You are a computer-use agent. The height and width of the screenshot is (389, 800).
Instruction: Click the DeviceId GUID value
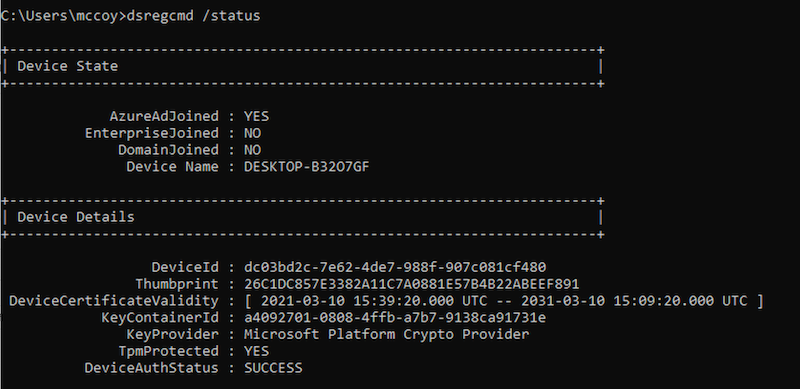(x=395, y=268)
